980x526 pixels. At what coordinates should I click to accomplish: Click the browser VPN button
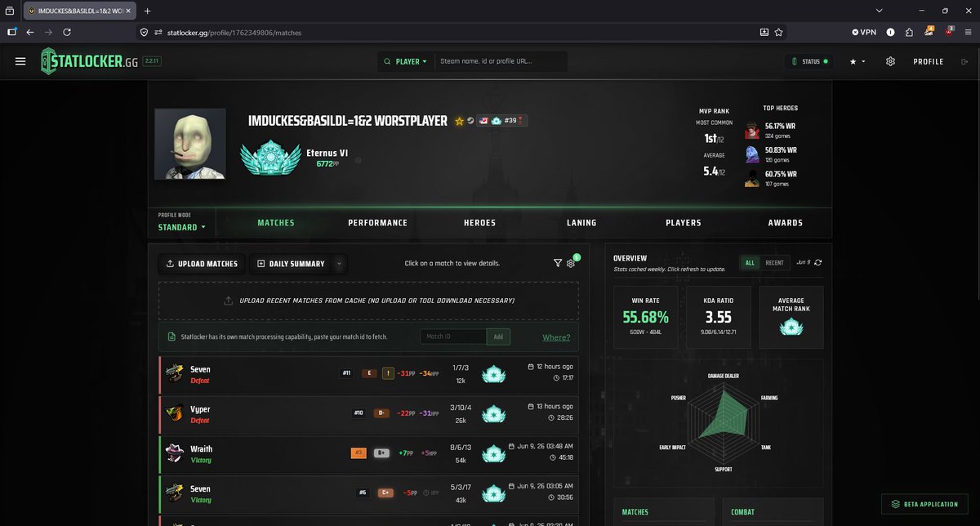pos(864,33)
